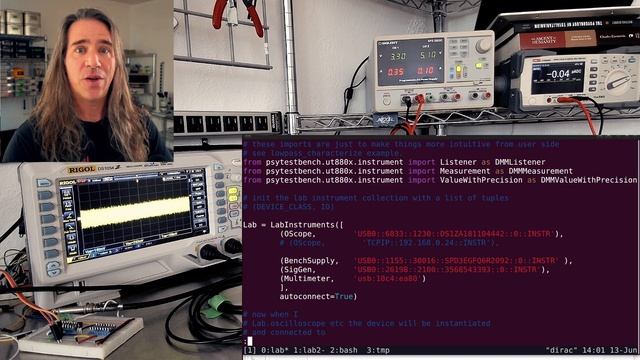The width and height of the screenshot is (640, 360).
Task: Click "Lab = LabInstruments([" line
Action: [293, 225]
